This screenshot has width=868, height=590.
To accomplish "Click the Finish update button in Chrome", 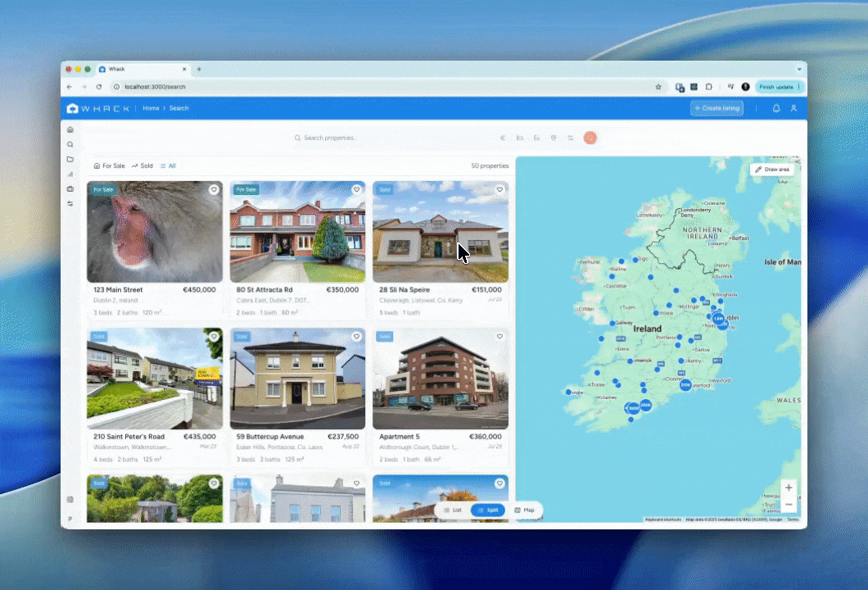I will coord(780,87).
